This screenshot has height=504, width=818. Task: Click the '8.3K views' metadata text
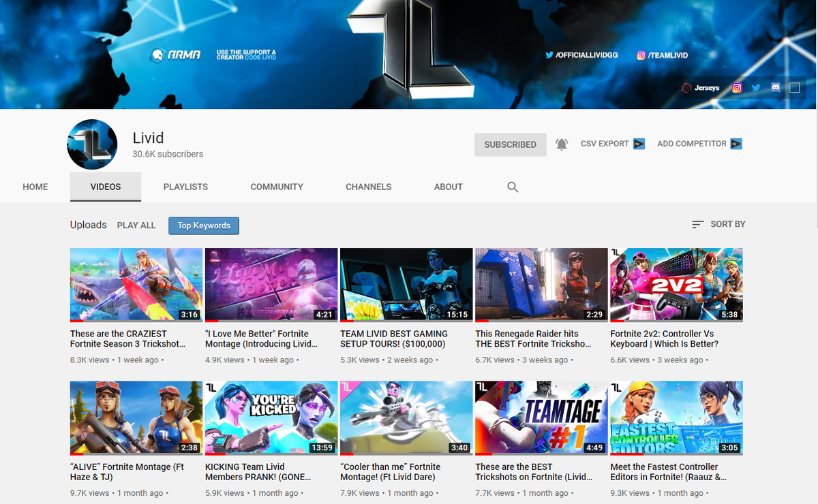pyautogui.click(x=89, y=360)
